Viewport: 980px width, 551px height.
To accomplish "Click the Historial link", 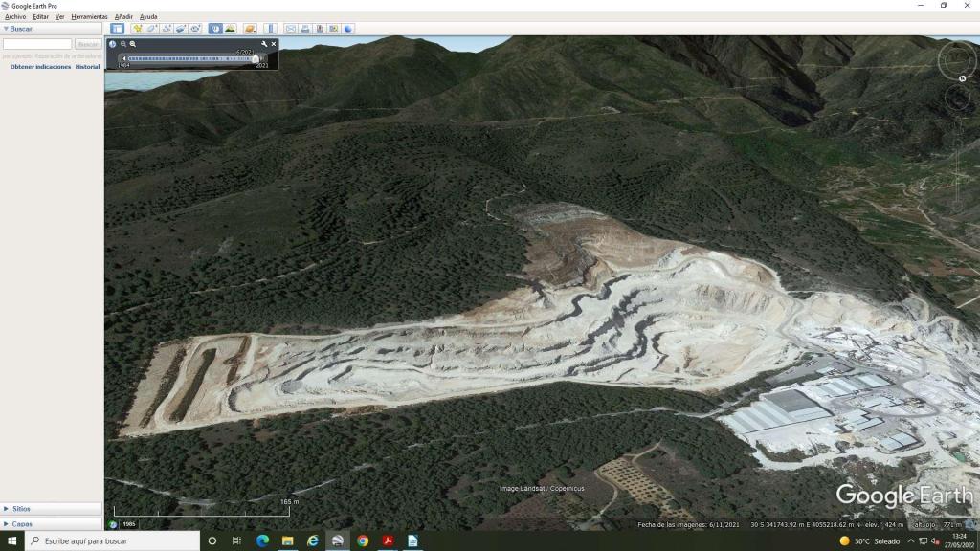I will coord(87,67).
